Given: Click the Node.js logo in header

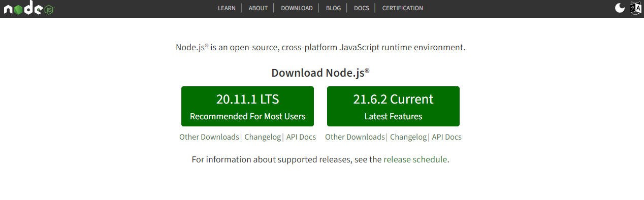Looking at the screenshot, I should pos(29,8).
